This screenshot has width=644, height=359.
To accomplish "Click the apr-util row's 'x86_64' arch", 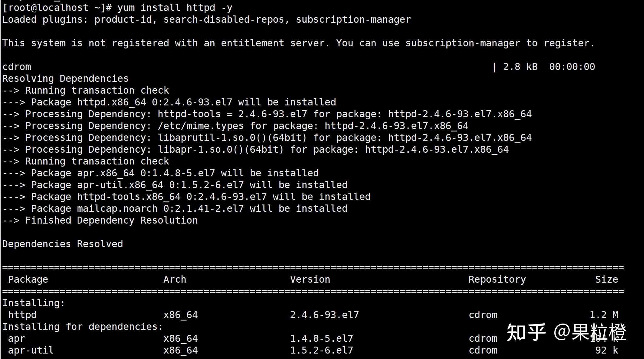I will [x=181, y=351].
